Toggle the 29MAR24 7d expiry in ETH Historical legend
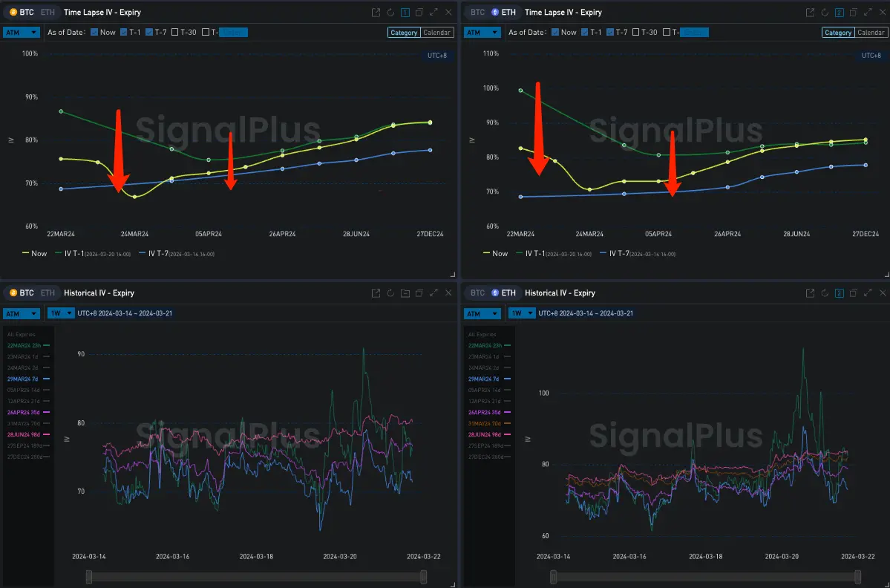 488,379
